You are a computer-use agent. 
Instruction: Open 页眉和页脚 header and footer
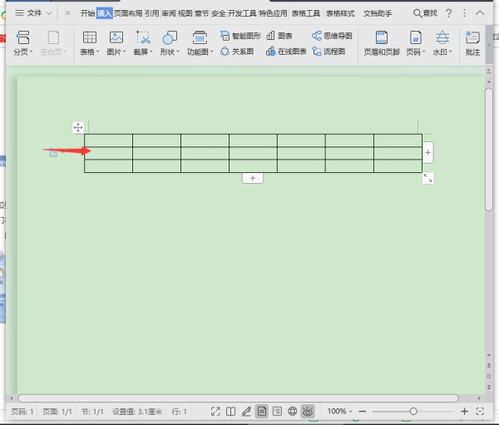click(382, 43)
